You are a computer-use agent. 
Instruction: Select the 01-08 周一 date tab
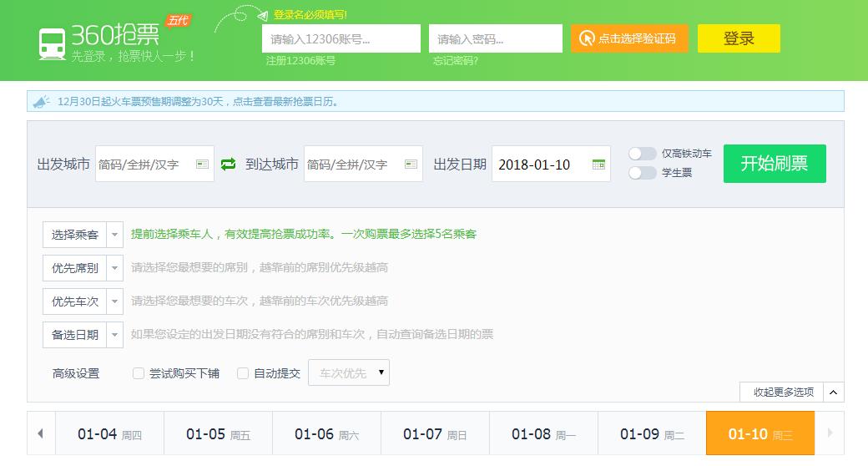click(543, 434)
